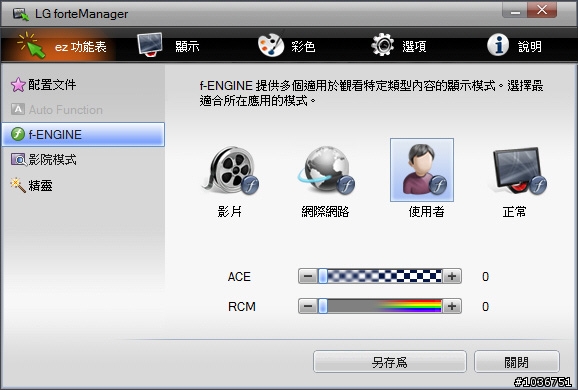
Task: Click the ACE checkered slider track
Action: 380,276
